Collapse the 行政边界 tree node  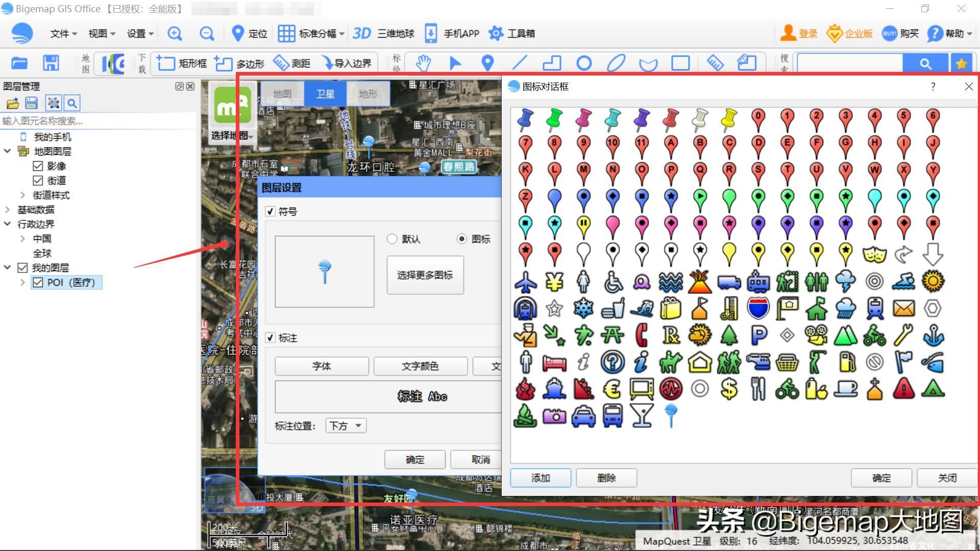tap(8, 223)
